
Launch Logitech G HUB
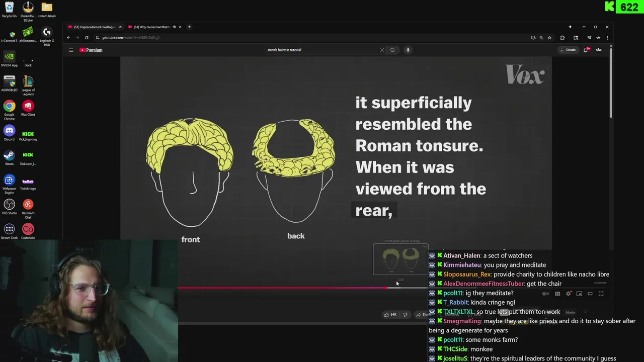point(47,36)
